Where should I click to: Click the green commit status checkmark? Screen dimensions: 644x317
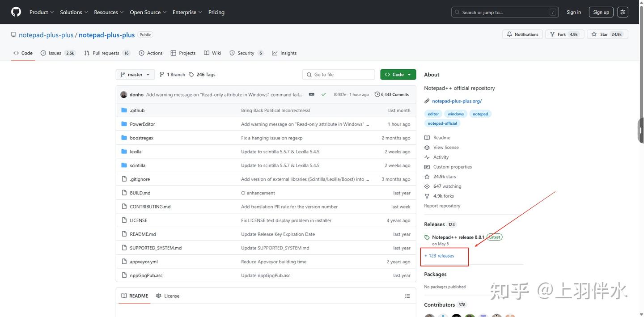[x=323, y=94]
